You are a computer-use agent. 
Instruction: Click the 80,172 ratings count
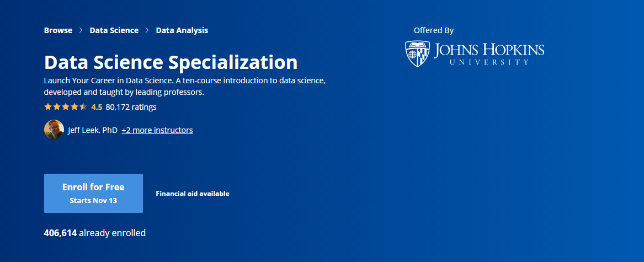[131, 107]
